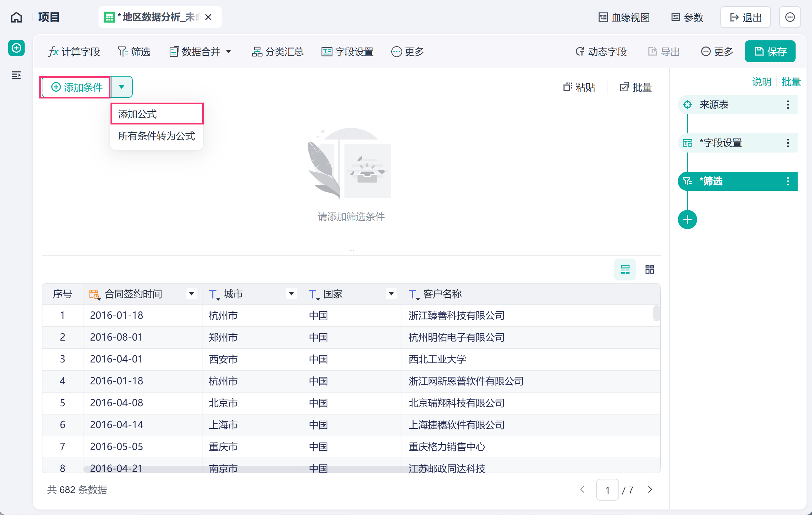Open the left toolbar 更多 menu
Screen dimensions: 812x515
407,52
